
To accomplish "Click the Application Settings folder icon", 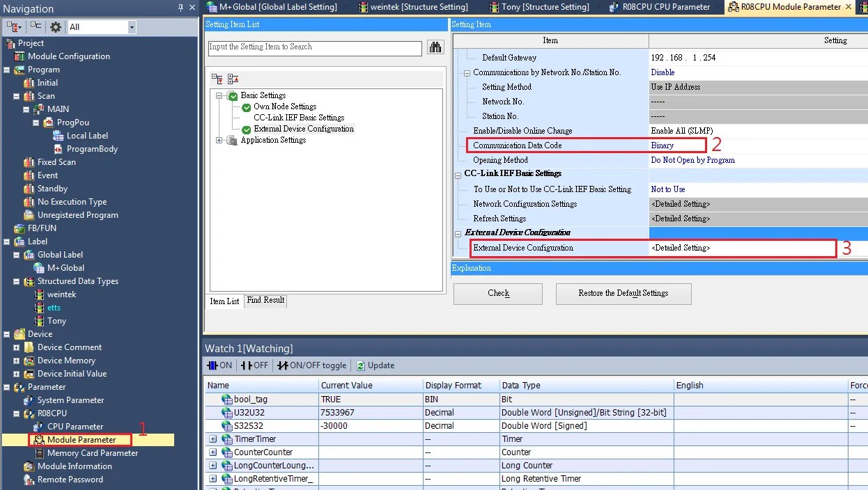I will point(232,141).
